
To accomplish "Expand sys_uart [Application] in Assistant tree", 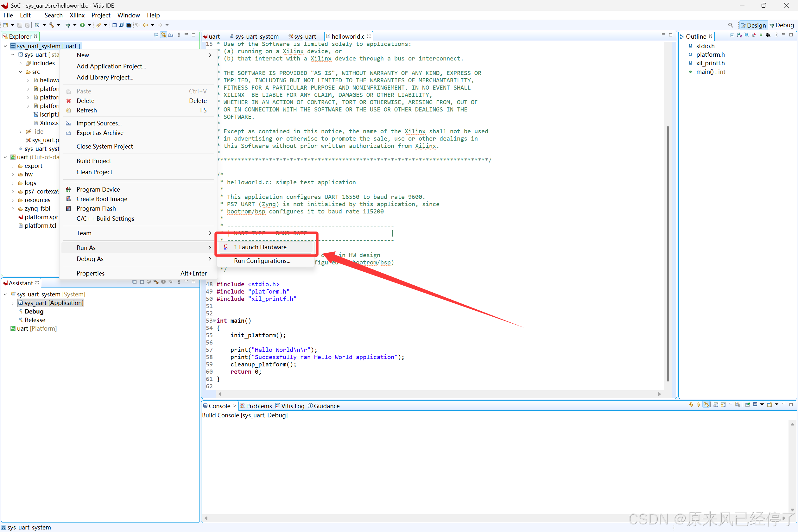I will pos(13,303).
